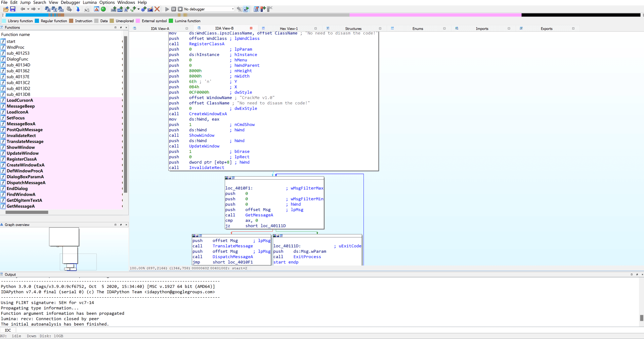644x339 pixels.
Task: Switch to the Enums tab
Action: pos(418,29)
